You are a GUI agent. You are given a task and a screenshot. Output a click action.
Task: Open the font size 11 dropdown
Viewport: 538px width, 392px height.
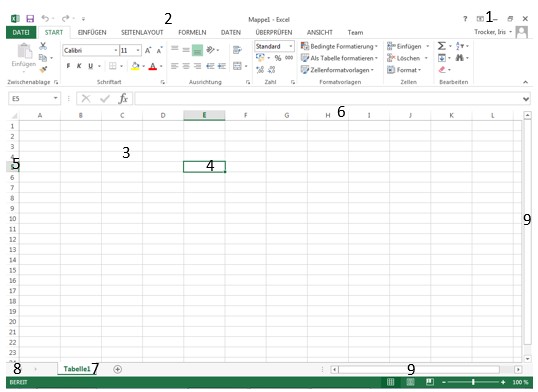pos(138,50)
